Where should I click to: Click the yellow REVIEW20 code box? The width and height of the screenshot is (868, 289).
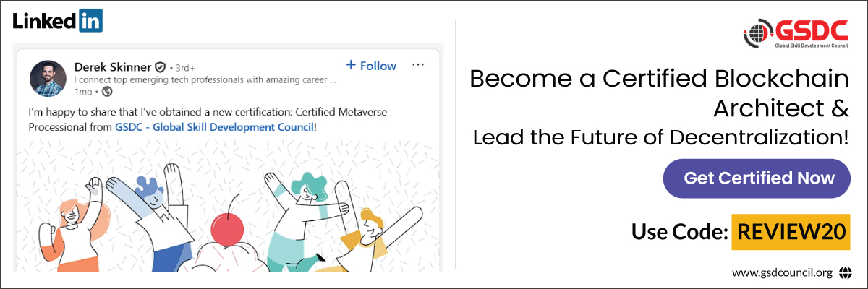click(x=789, y=232)
